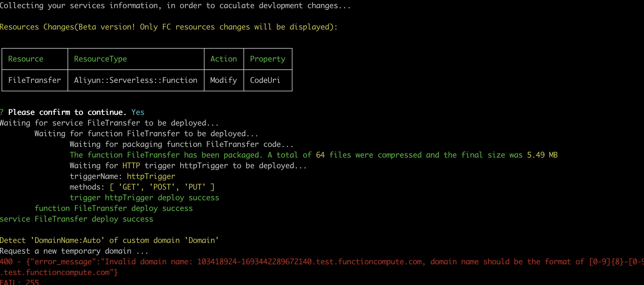Click the invalid domain name in error

pos(309,262)
